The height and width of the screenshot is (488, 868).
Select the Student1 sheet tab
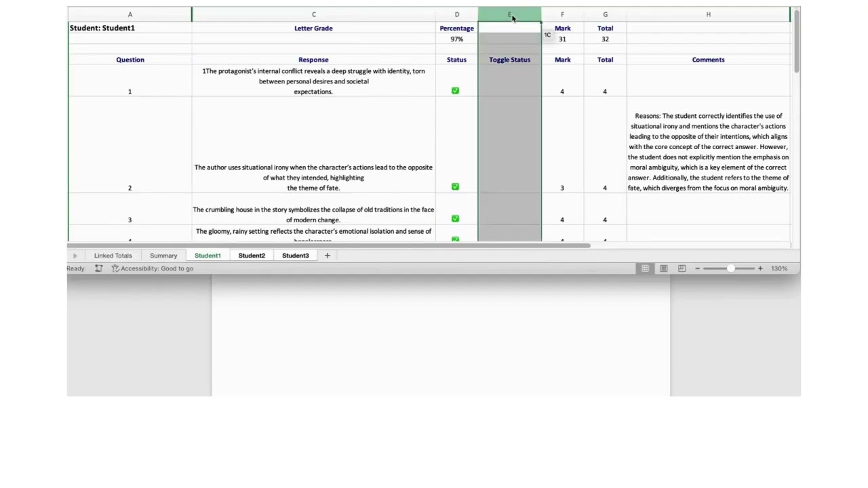tap(208, 256)
